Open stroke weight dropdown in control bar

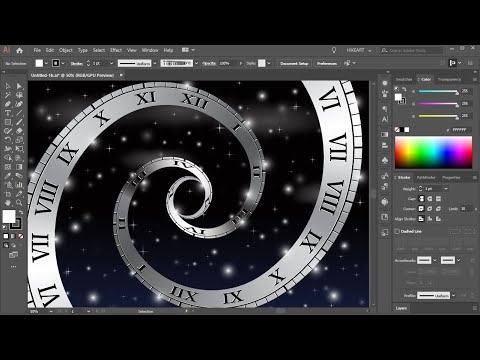111,63
